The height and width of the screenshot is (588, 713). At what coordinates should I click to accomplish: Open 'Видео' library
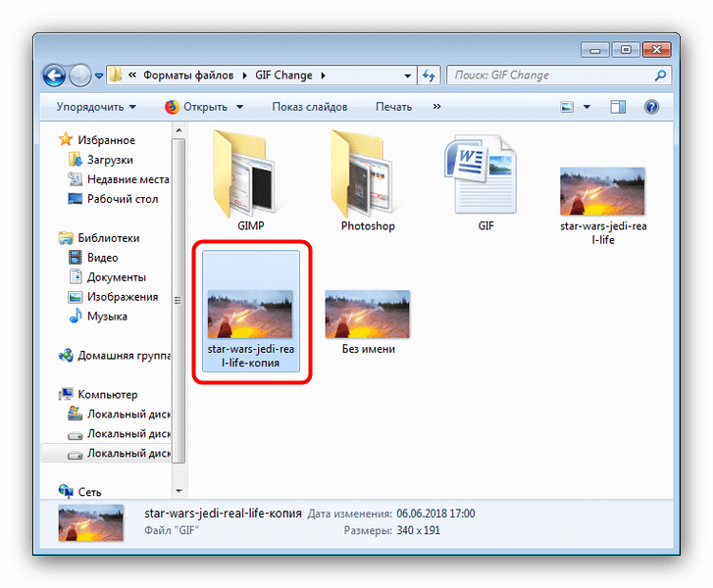(x=103, y=258)
